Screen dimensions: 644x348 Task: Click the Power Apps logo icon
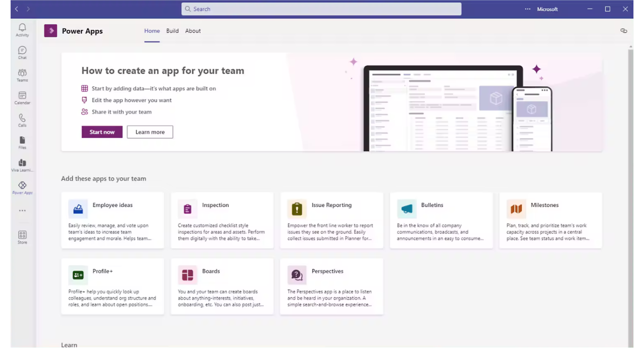(50, 31)
